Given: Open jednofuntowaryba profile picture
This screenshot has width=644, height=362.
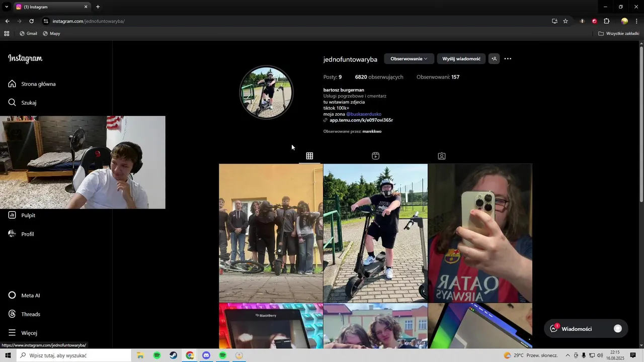Looking at the screenshot, I should tap(266, 93).
